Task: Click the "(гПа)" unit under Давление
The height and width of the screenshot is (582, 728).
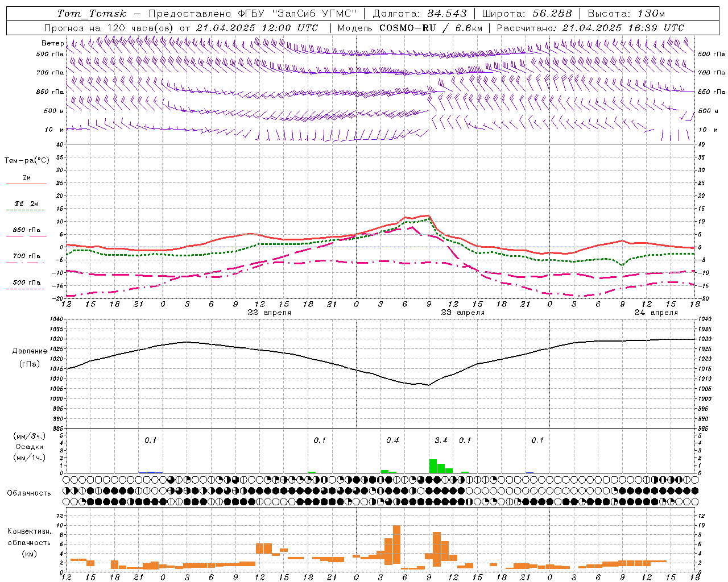Action: (30, 364)
